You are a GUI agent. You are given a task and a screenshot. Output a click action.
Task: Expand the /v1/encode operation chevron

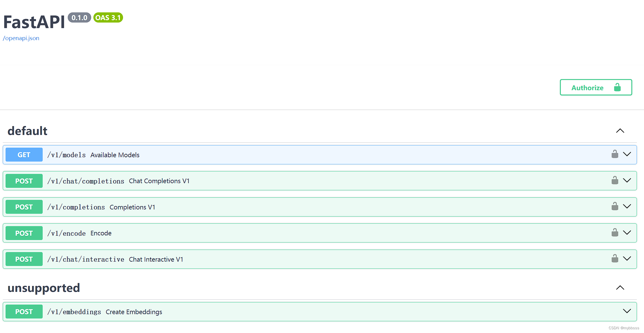tap(627, 233)
